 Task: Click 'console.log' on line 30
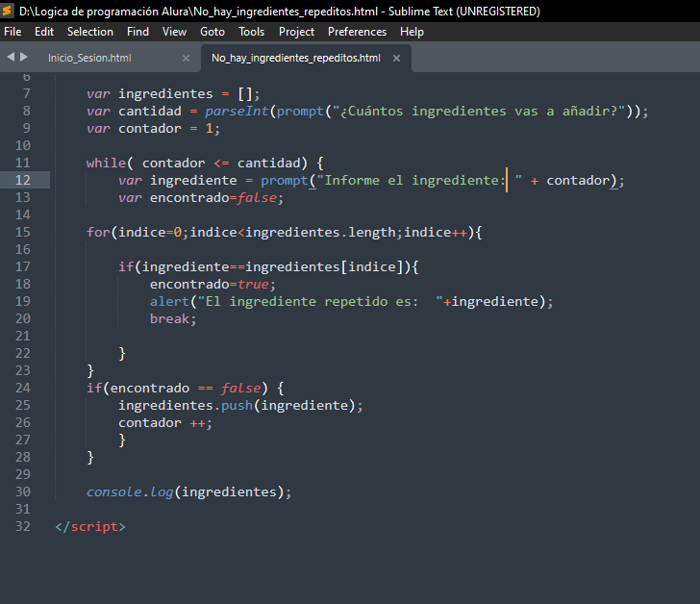pyautogui.click(x=130, y=492)
